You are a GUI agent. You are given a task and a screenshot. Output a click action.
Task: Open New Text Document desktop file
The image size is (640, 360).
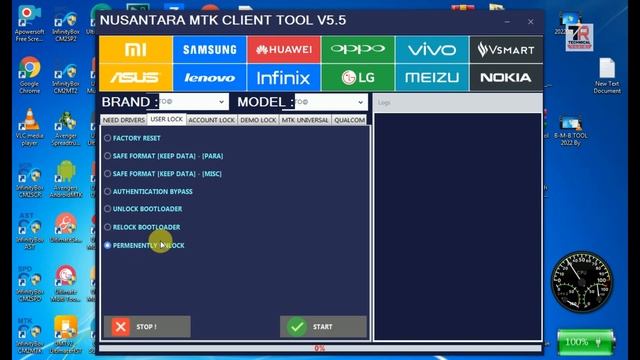(x=607, y=76)
